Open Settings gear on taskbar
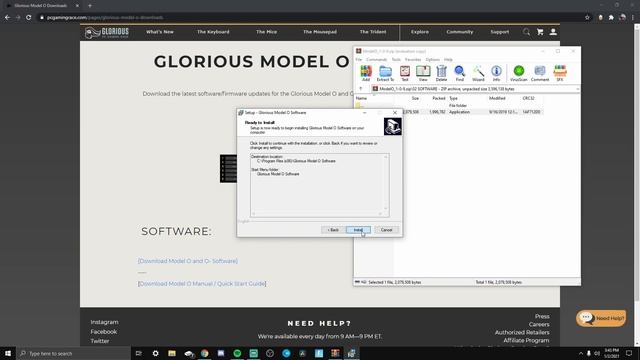This screenshot has width=640, height=360. point(156,353)
